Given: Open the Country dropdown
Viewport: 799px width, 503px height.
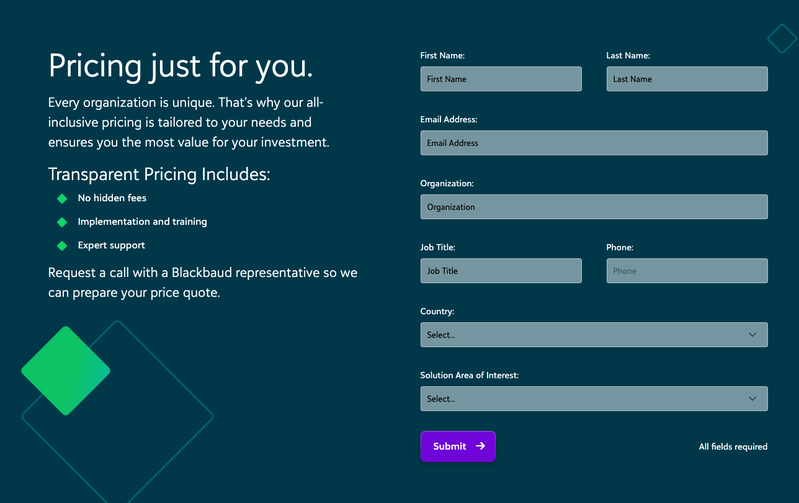Looking at the screenshot, I should 594,335.
